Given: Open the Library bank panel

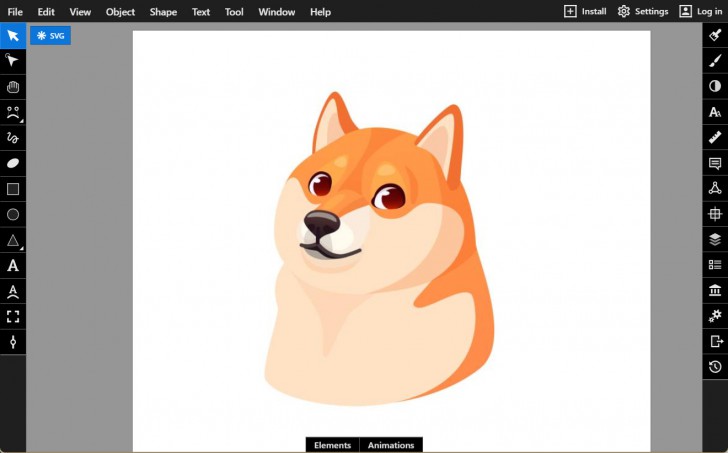Looking at the screenshot, I should coord(715,290).
